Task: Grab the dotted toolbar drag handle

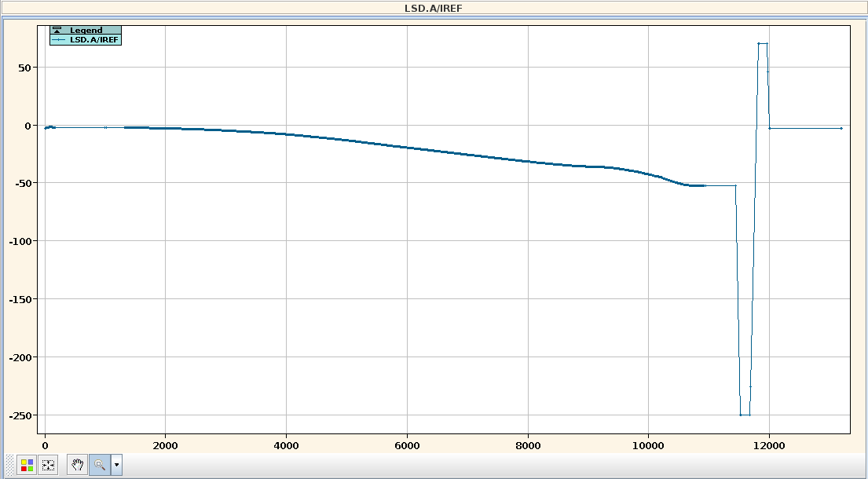Action: click(10, 465)
